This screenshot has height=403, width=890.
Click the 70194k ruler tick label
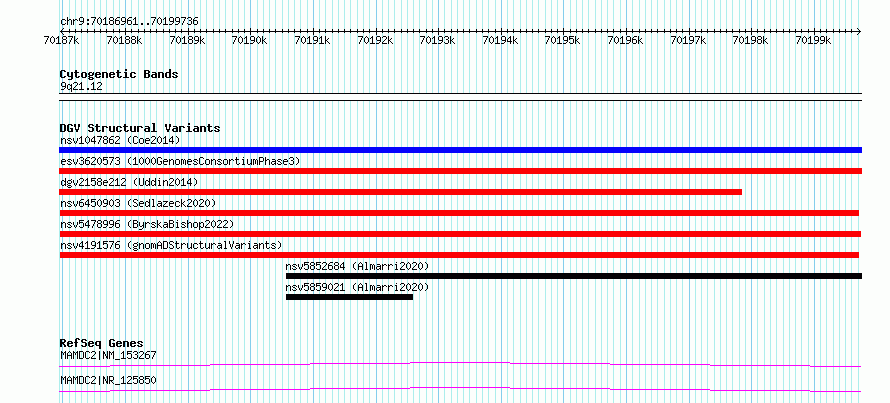tap(501, 40)
